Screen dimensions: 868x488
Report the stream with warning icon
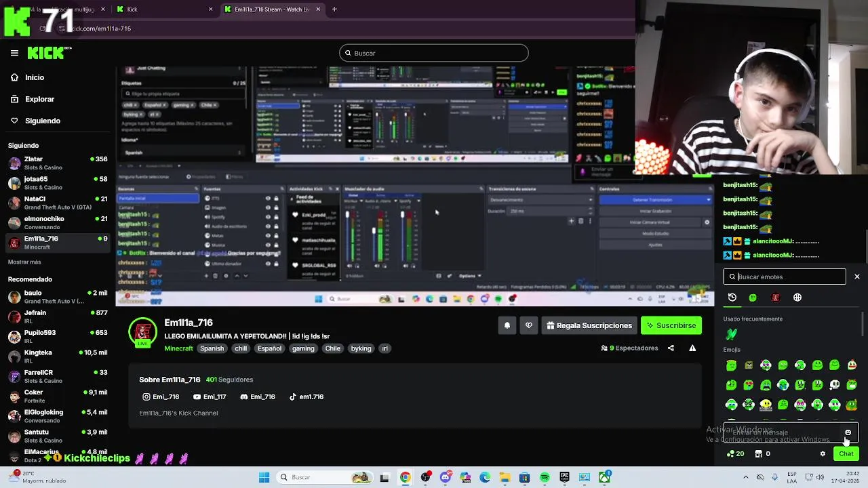click(x=692, y=348)
